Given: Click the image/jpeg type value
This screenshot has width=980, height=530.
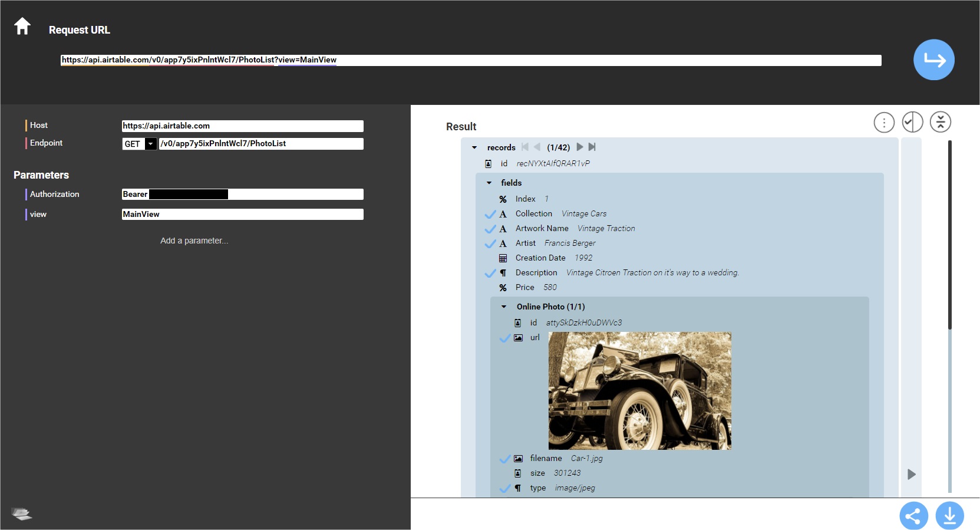Looking at the screenshot, I should (x=575, y=488).
